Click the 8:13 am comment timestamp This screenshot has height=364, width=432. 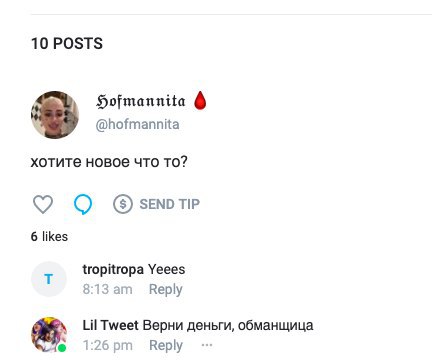[x=107, y=289]
